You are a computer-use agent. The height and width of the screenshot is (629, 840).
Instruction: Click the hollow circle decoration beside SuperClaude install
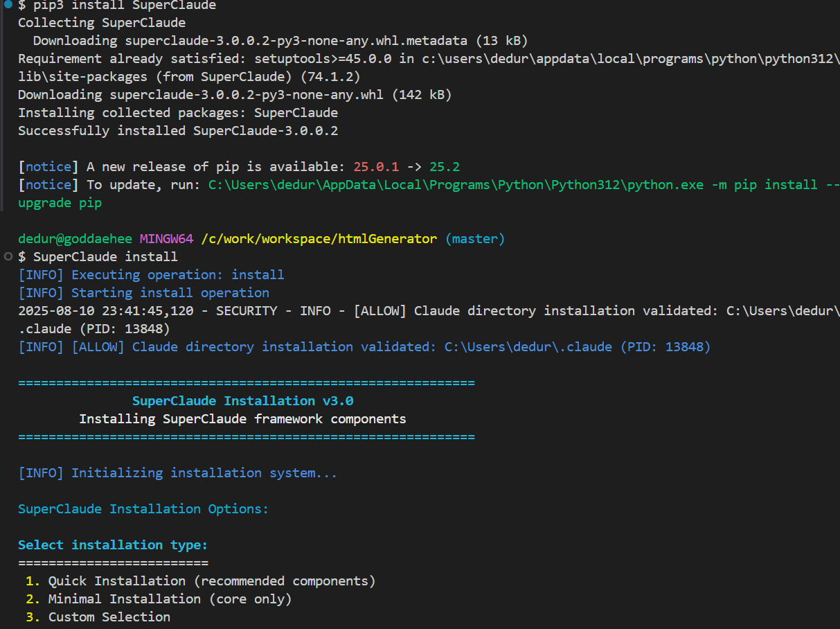pos(7,256)
